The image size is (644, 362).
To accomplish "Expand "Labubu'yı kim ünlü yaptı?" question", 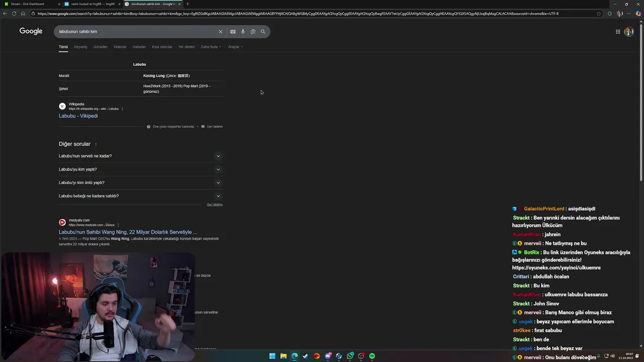I will 140,183.
